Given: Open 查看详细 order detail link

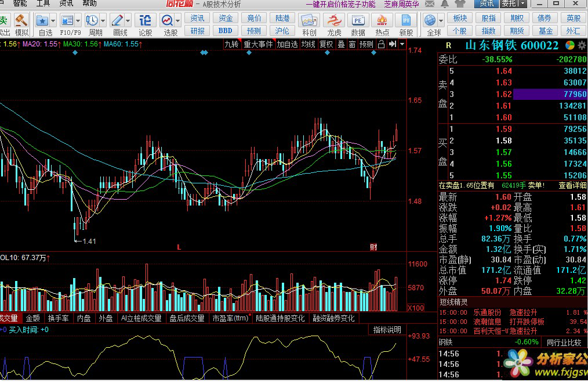Looking at the screenshot, I should point(572,185).
